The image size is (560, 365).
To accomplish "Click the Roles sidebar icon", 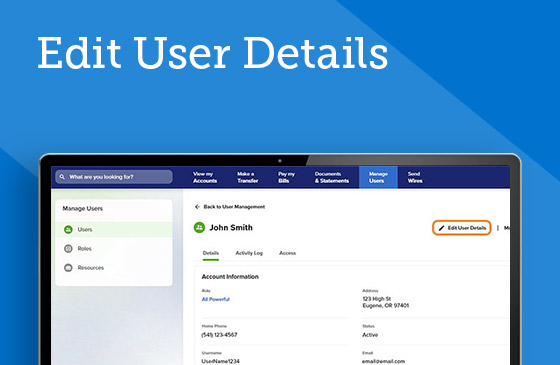I will (x=68, y=249).
